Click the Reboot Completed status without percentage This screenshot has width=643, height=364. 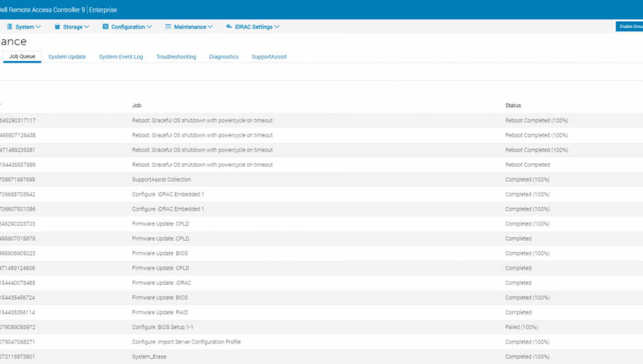click(x=528, y=165)
